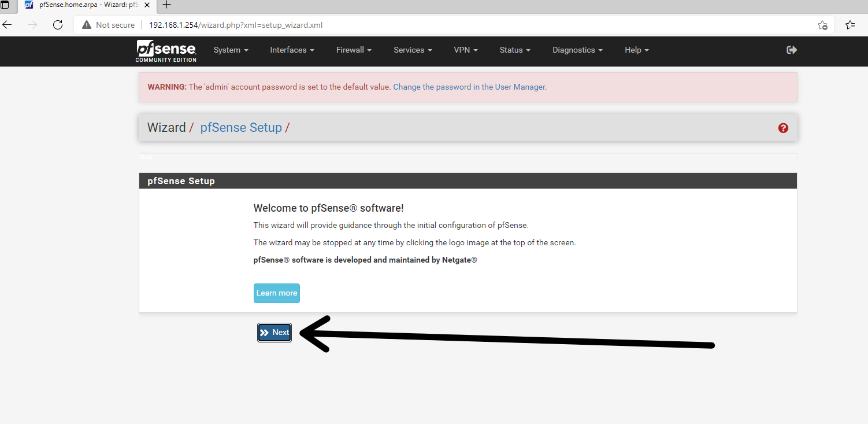Add page to favorites star icon
This screenshot has height=424, width=868.
822,25
